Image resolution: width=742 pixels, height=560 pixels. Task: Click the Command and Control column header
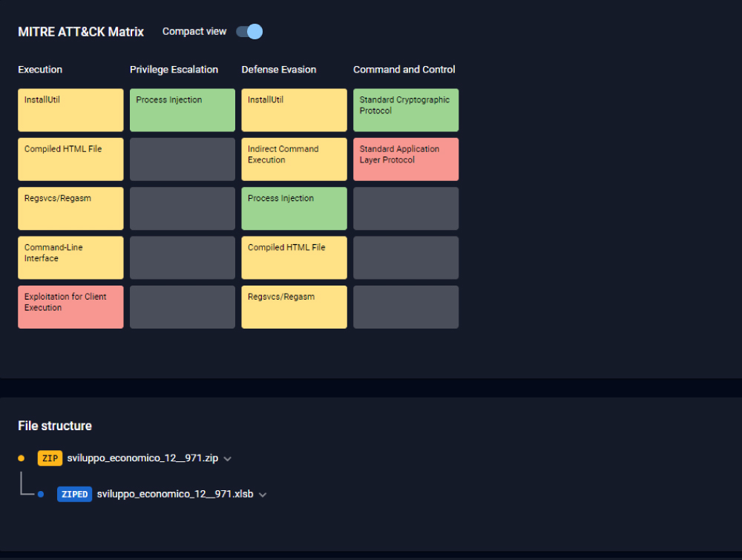(x=404, y=70)
